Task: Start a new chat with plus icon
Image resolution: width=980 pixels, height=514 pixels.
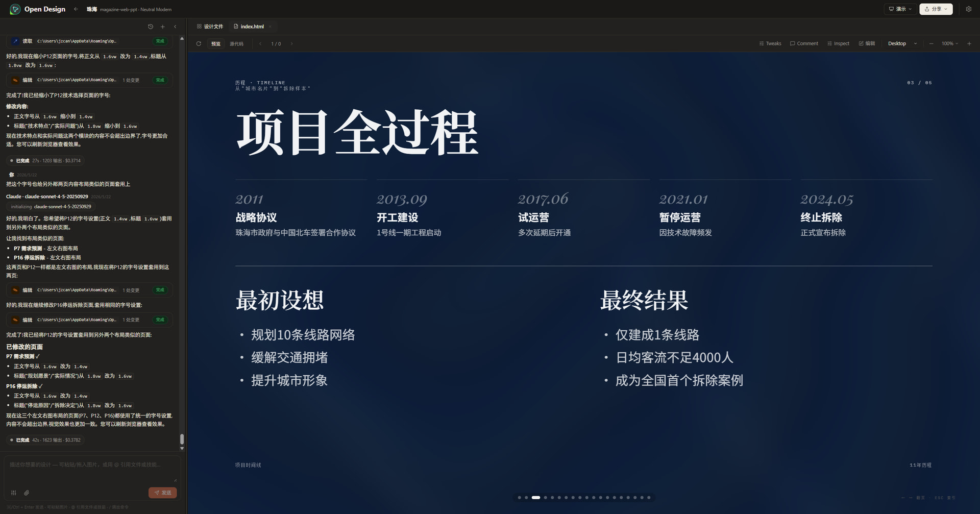Action: point(163,27)
